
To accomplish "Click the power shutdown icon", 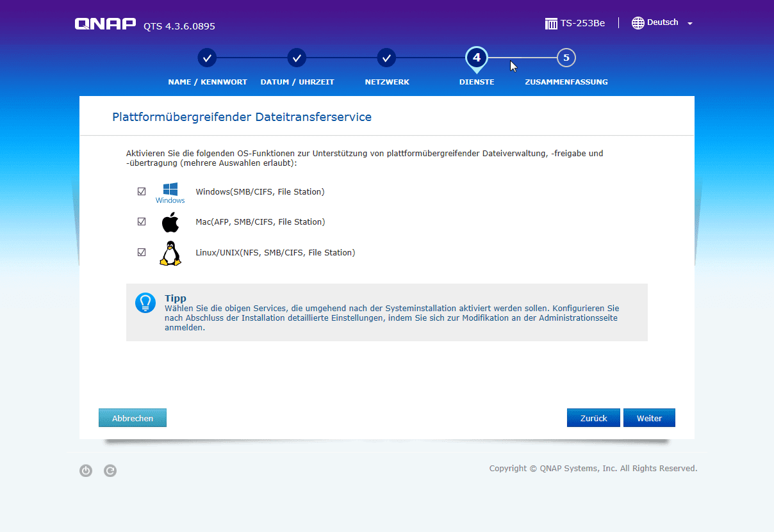I will point(86,471).
